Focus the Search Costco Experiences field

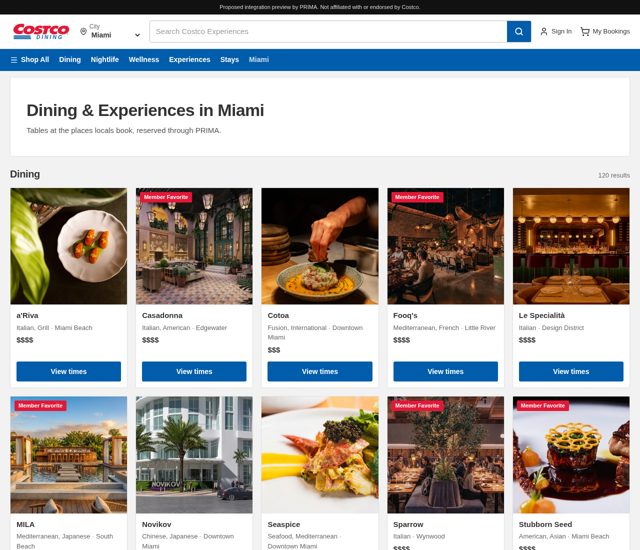pos(328,31)
